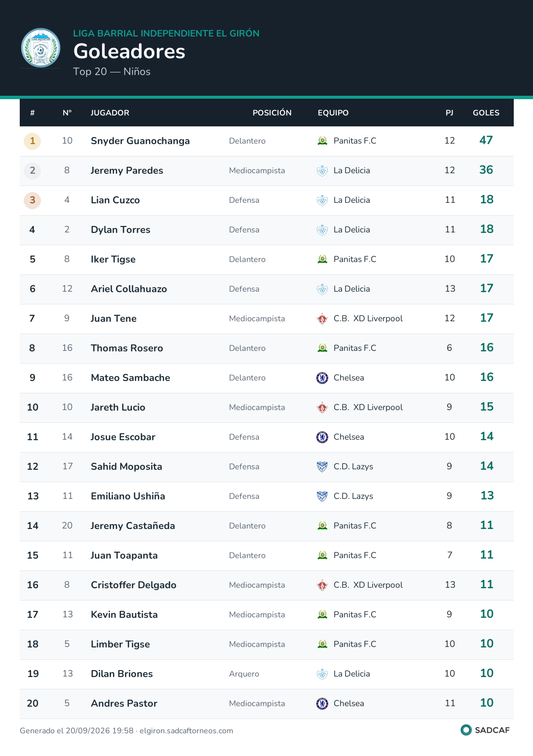Image resolution: width=533 pixels, height=756 pixels.
Task: Click C.D. Lazys crest in Sahid Moposita row
Action: tap(322, 466)
